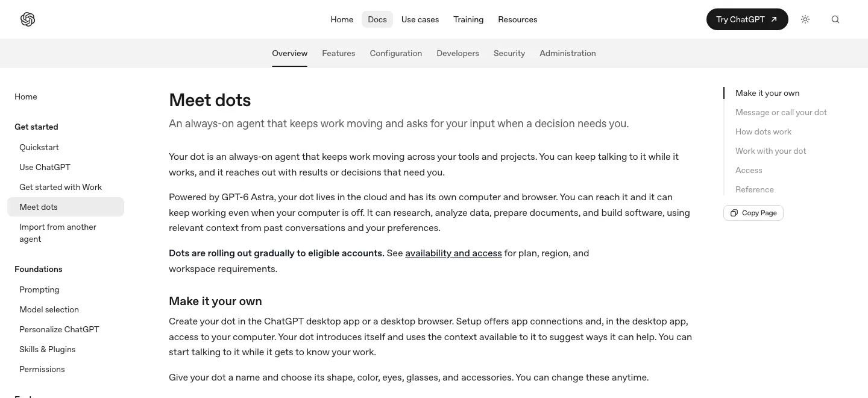Go to the Home top menu item
The width and height of the screenshot is (868, 398).
(342, 19)
